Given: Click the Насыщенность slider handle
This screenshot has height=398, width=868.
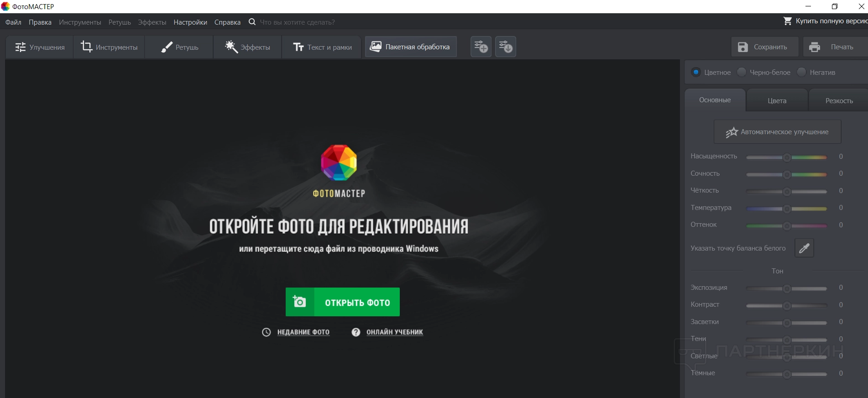Looking at the screenshot, I should click(x=787, y=157).
